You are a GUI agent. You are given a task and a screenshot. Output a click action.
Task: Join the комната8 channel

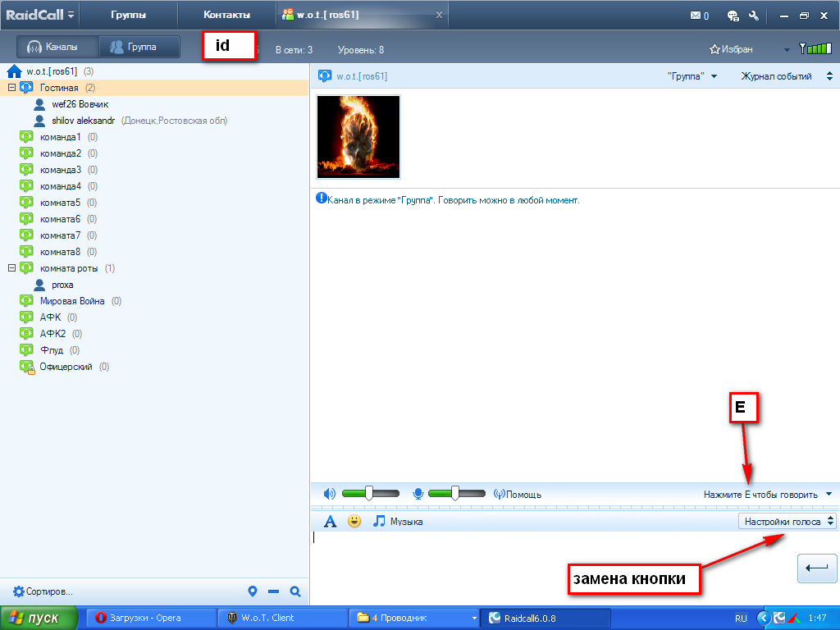click(x=60, y=252)
